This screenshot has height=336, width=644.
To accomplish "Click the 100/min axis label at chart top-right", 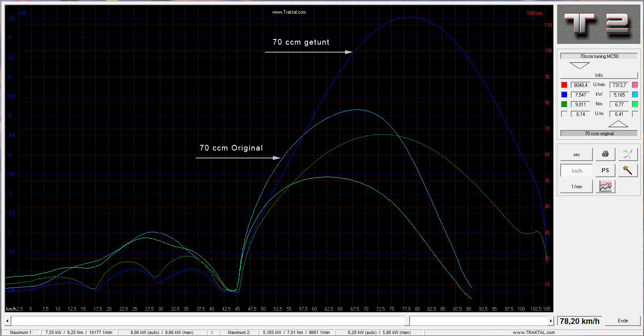I will pos(534,13).
